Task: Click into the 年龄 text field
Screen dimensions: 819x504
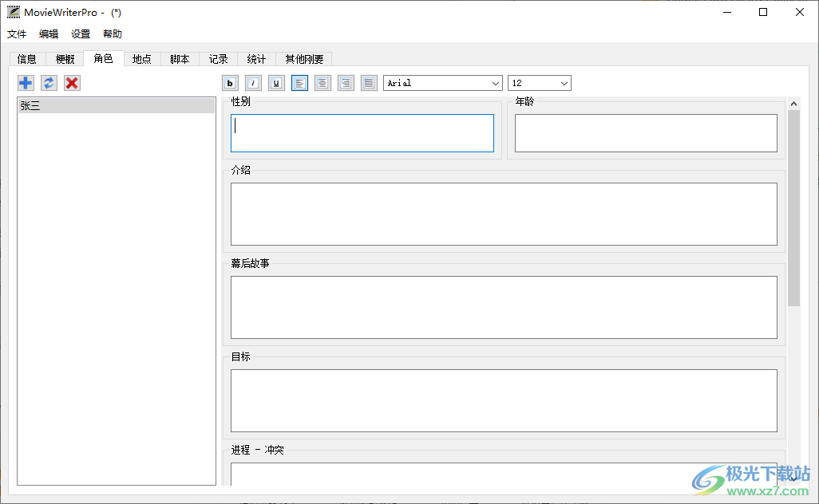Action: [x=646, y=133]
